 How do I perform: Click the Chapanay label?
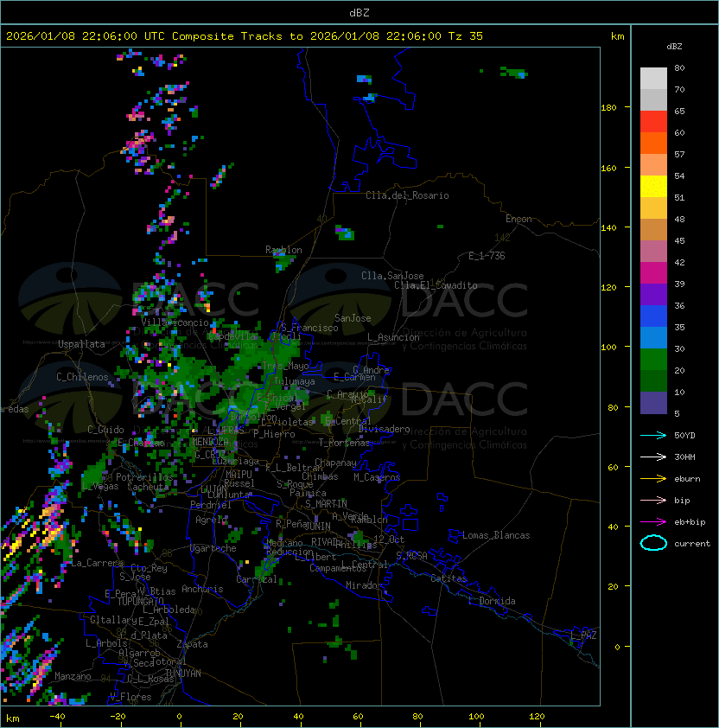[335, 463]
